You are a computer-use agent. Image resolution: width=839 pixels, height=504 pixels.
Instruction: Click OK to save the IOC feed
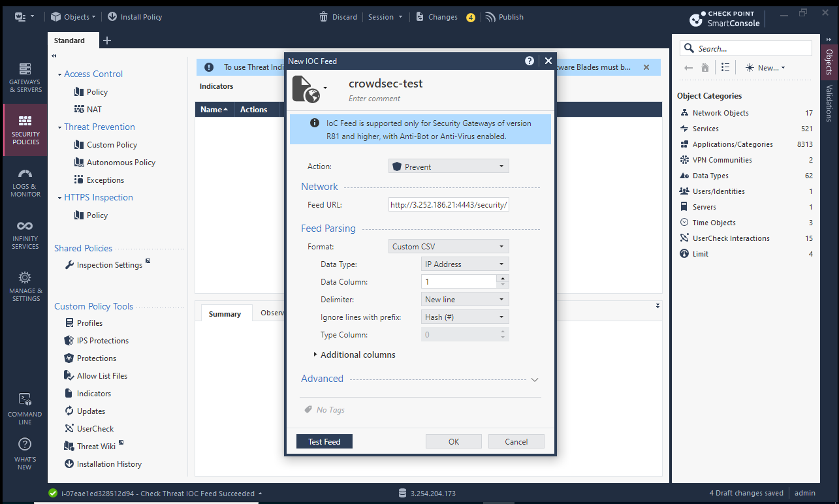pyautogui.click(x=453, y=441)
